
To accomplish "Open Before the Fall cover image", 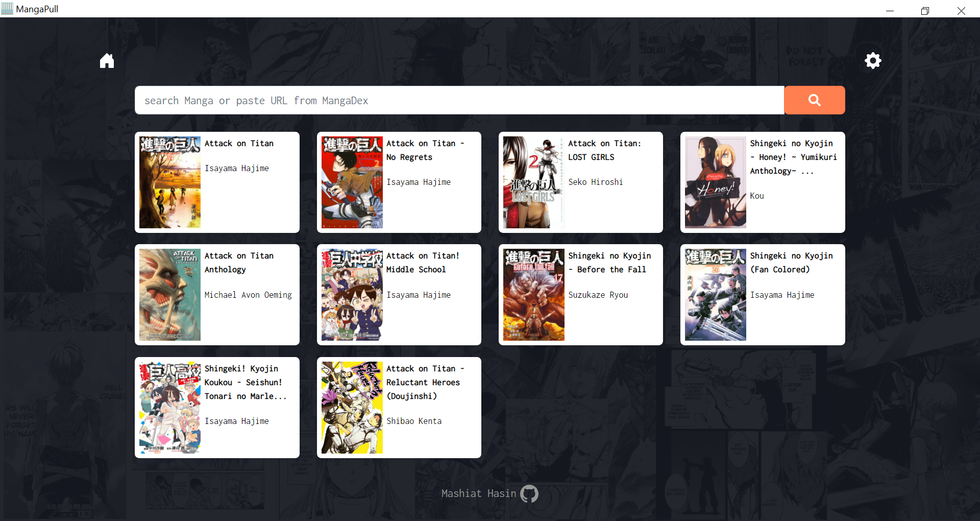I will (533, 295).
